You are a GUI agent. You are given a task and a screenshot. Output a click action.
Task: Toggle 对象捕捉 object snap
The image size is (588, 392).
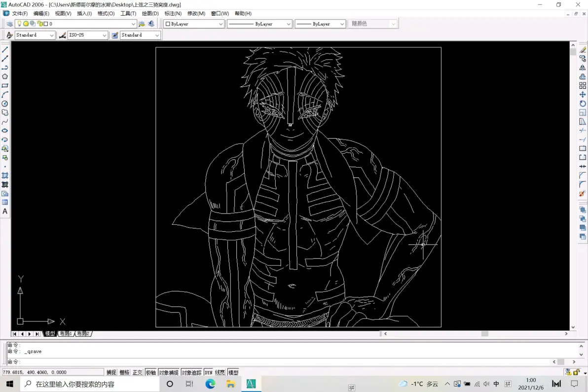click(168, 372)
